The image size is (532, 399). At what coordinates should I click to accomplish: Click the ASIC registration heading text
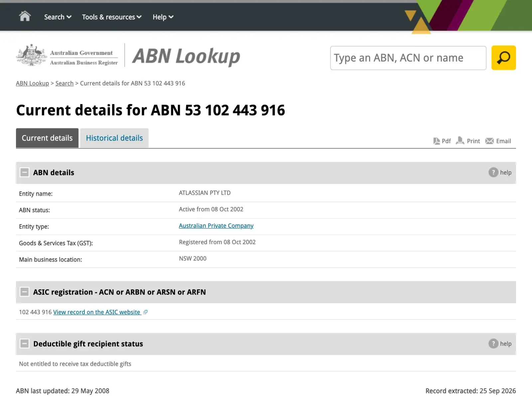(x=119, y=292)
